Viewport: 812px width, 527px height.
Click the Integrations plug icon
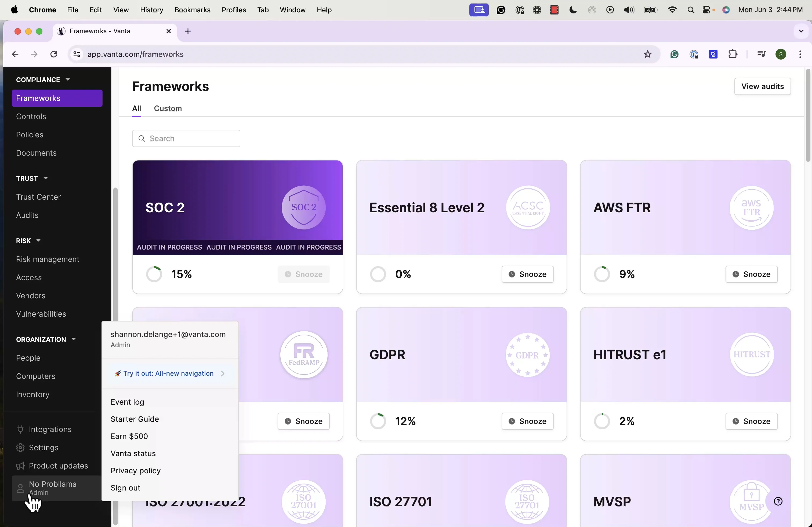[20, 430]
